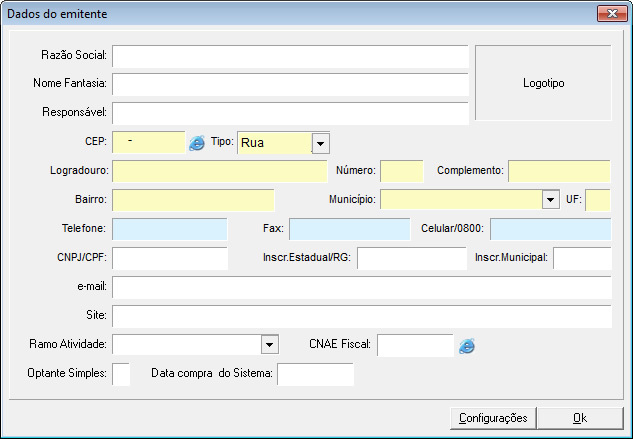
Task: Click the CNPJ/CPF field
Action: [x=170, y=258]
